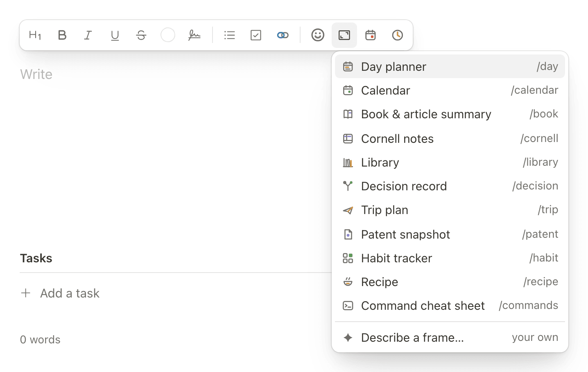Click the 0 words counter
The image size is (588, 372).
point(40,340)
